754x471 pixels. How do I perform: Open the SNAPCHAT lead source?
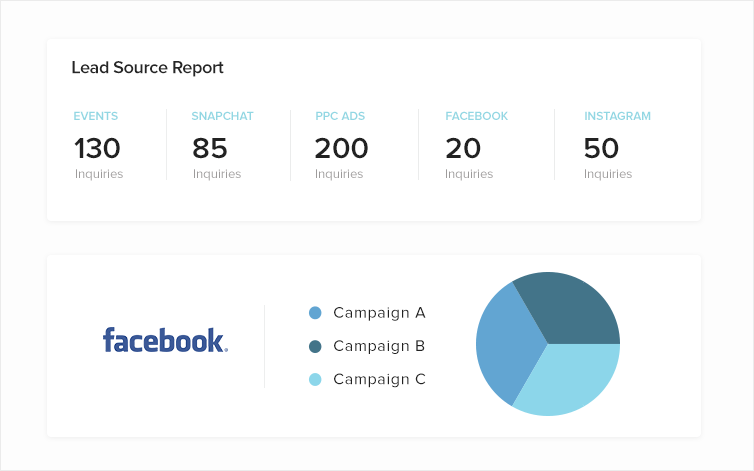click(x=222, y=116)
